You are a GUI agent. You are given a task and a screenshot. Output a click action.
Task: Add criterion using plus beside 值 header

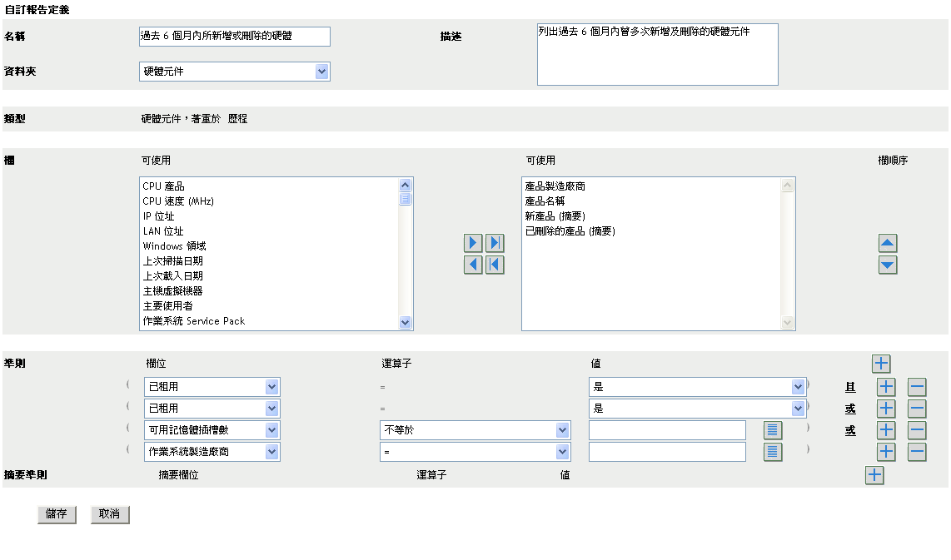tap(881, 364)
